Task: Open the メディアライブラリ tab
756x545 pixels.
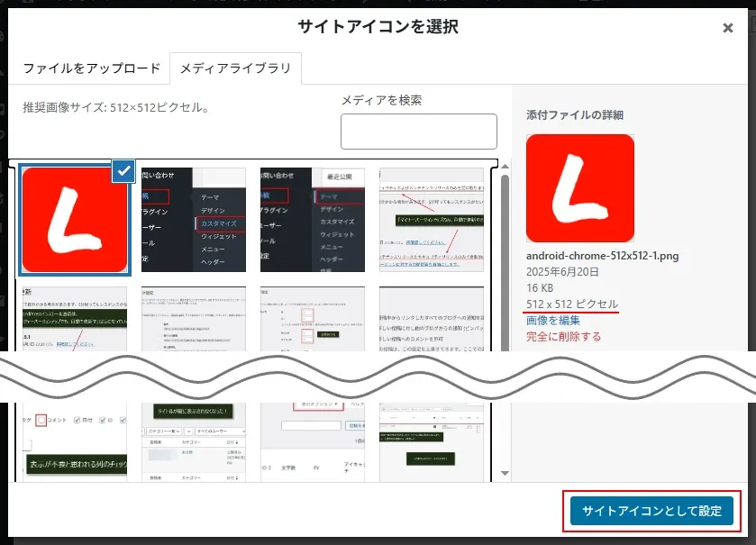Action: coord(235,68)
